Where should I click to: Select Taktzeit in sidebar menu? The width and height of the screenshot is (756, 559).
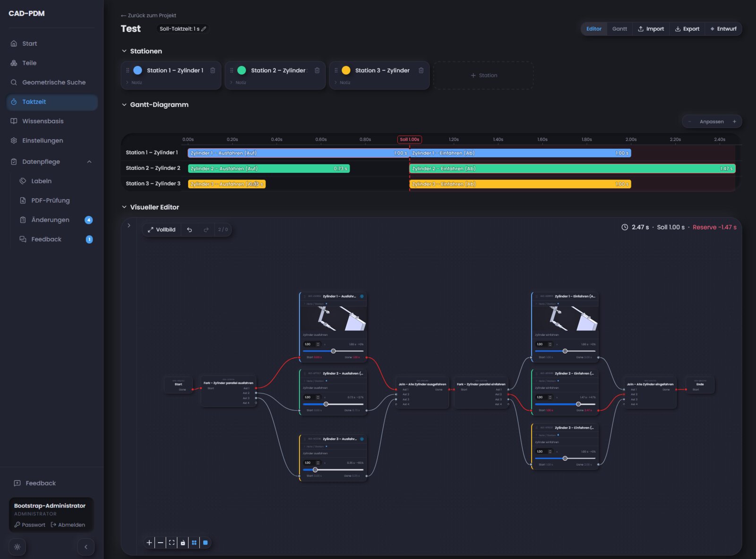click(52, 102)
